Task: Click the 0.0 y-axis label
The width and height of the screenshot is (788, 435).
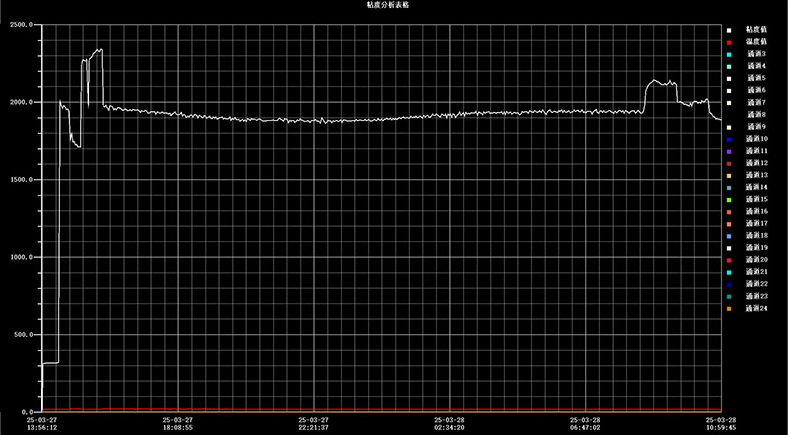Action: [x=26, y=412]
